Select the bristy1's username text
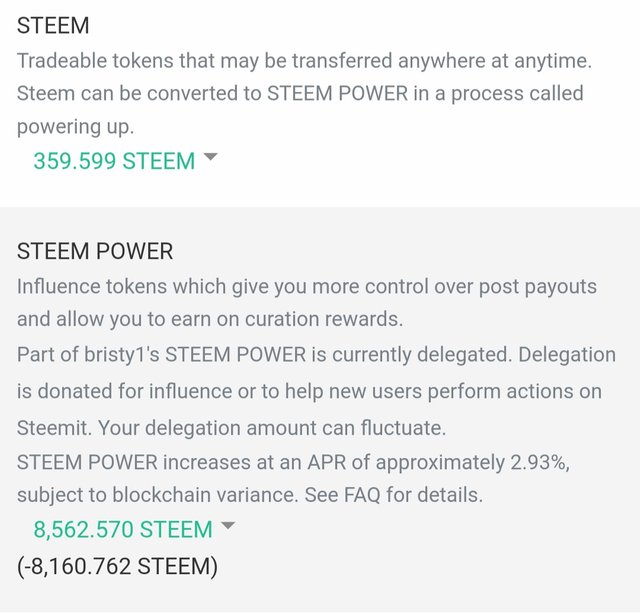640x614 pixels. (122, 354)
